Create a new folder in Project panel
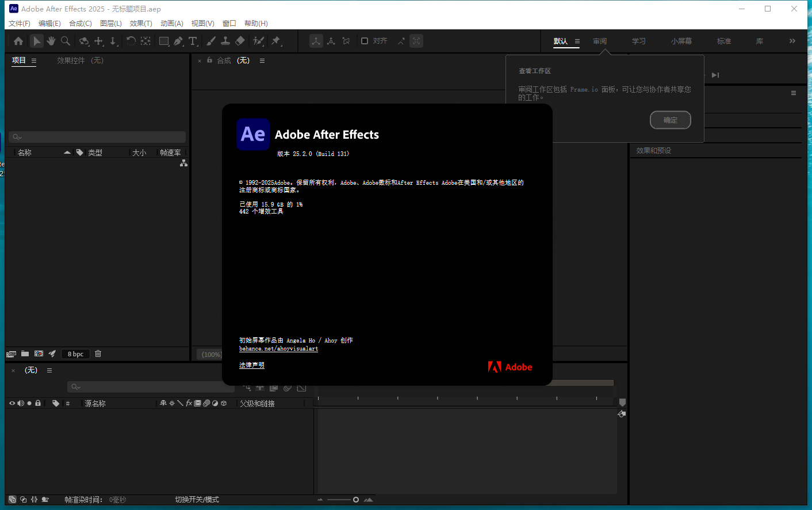The image size is (812, 510). (x=25, y=353)
